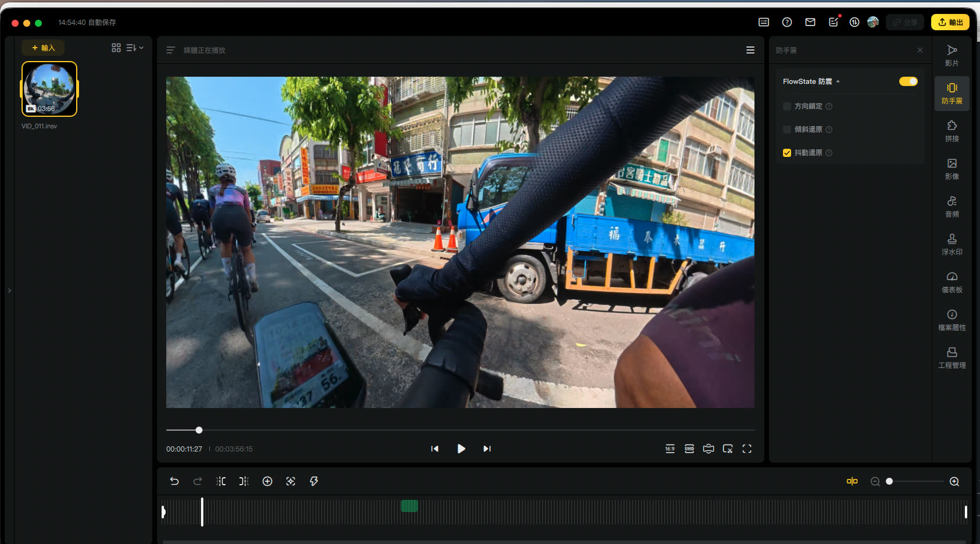Click the lightning speed icon in the timeline toolbar
The image size is (980, 544).
(314, 481)
